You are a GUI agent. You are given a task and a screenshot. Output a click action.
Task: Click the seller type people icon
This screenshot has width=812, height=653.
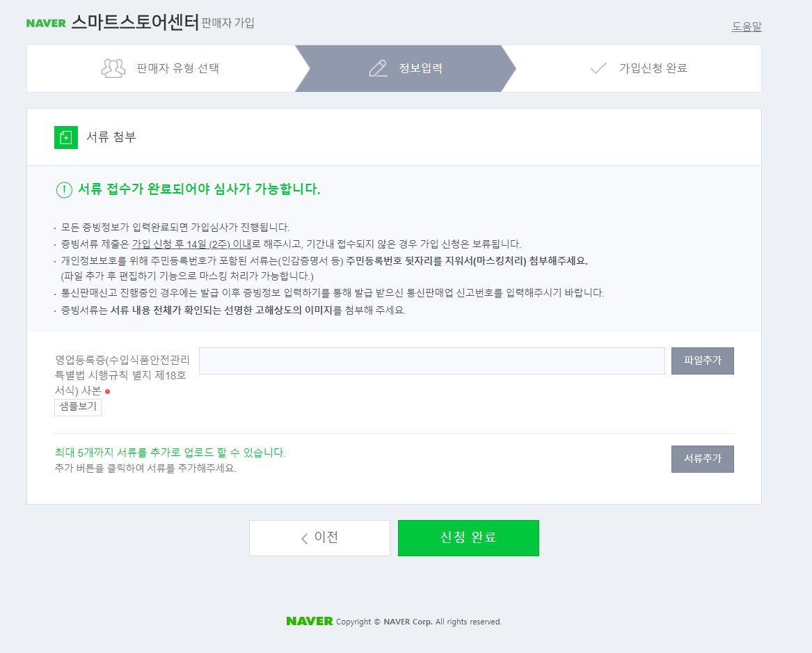click(113, 68)
